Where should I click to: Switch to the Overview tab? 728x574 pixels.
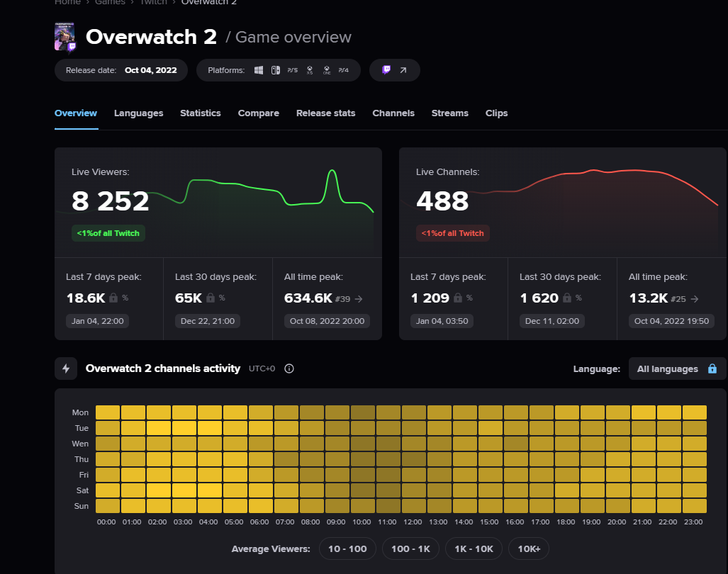76,113
